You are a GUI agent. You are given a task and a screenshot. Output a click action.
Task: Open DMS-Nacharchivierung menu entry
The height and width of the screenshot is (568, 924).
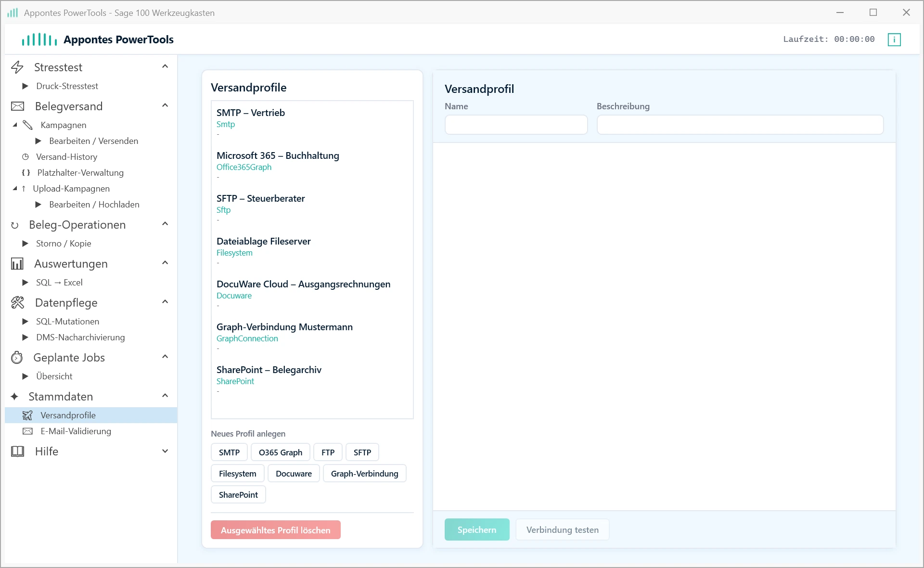pyautogui.click(x=80, y=337)
